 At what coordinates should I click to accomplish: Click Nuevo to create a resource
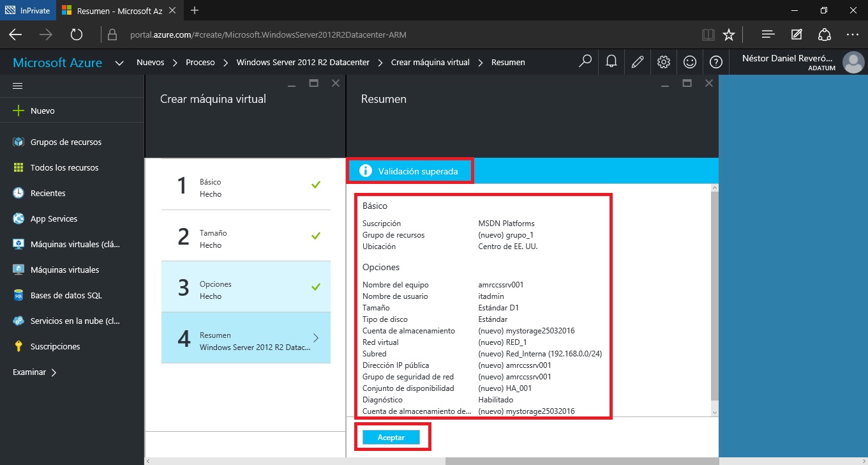[42, 111]
